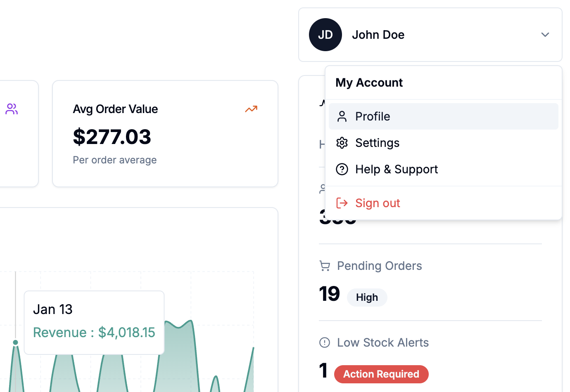This screenshot has height=392, width=570.
Task: Click the orange trending-up arrow icon
Action: click(x=251, y=109)
